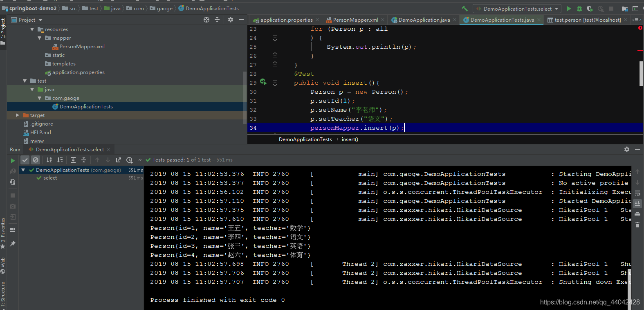Viewport: 644px width, 310px height.
Task: Click insert() in the editor breadcrumb
Action: [350, 139]
